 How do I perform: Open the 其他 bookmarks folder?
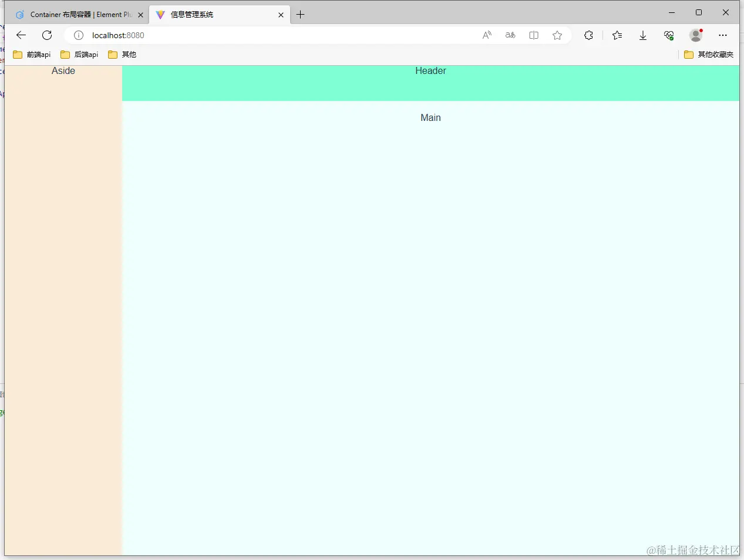122,55
